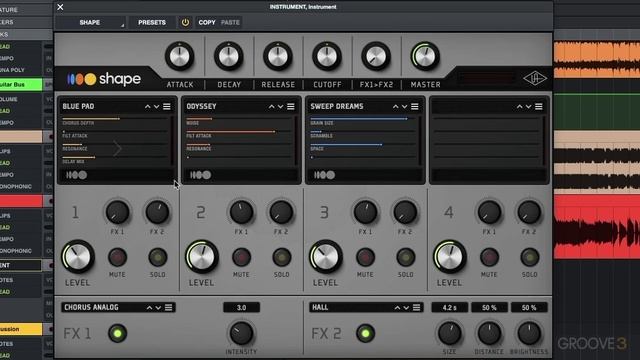Solo layer 2
This screenshot has width=640, height=360.
pyautogui.click(x=282, y=257)
